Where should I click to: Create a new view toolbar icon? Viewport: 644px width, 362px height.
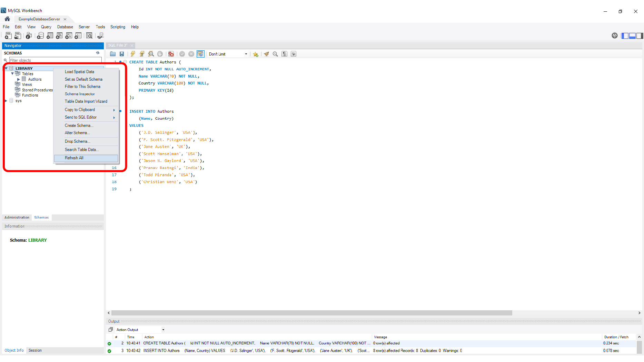point(59,36)
